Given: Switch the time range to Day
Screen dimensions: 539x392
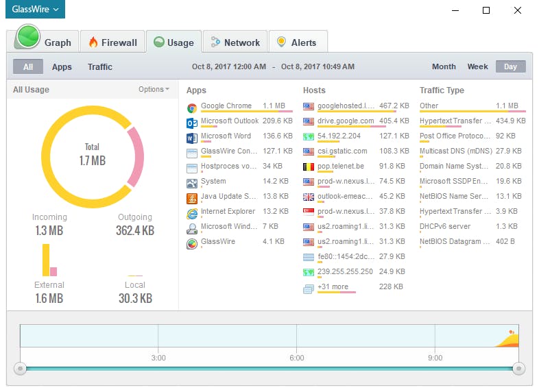Looking at the screenshot, I should coord(510,66).
